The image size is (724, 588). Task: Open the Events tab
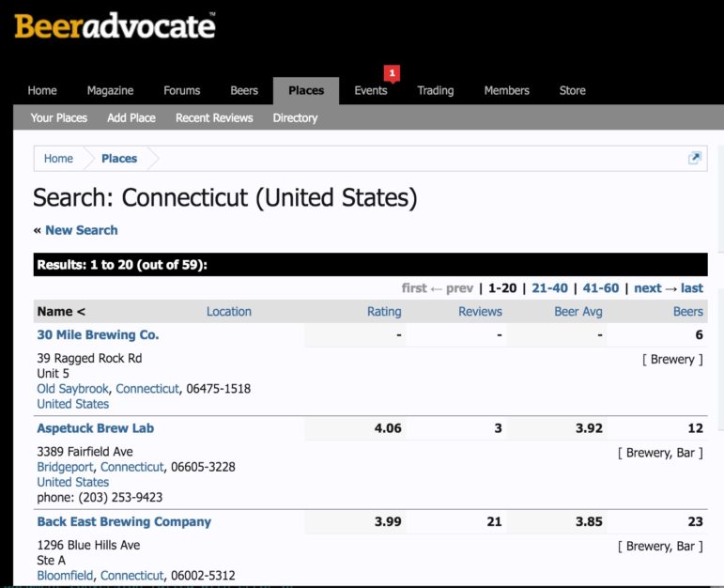point(370,90)
